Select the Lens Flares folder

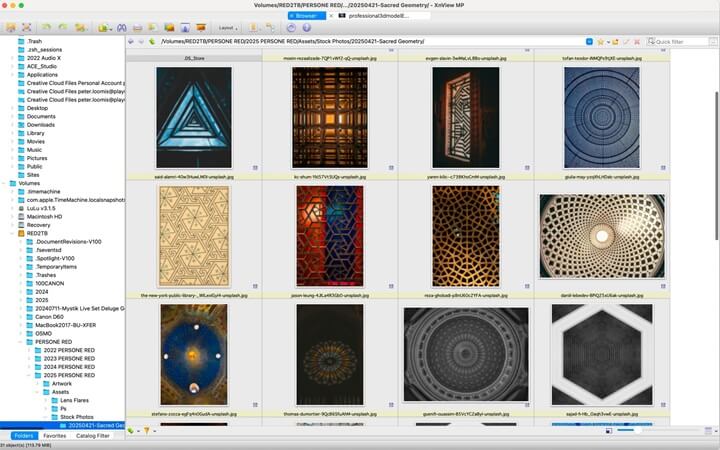tap(74, 400)
